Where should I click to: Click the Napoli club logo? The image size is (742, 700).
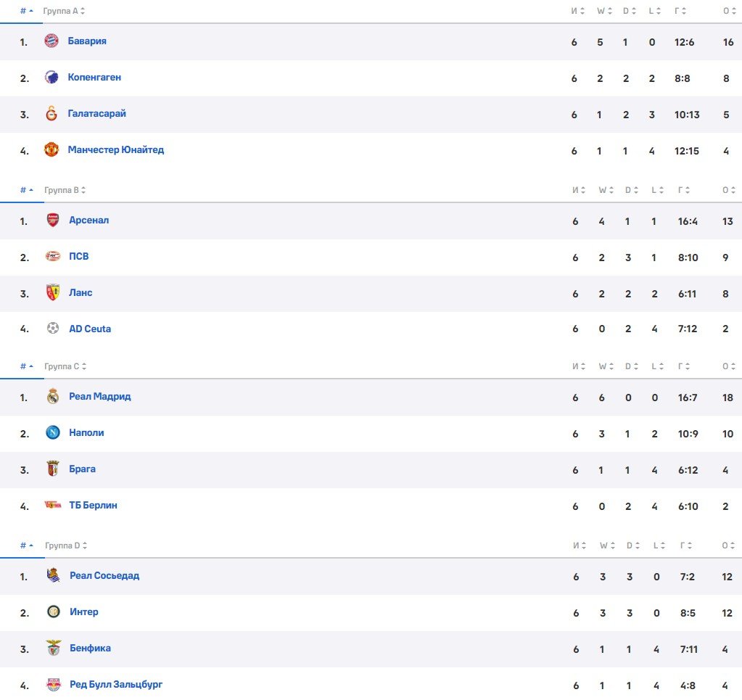coord(52,433)
